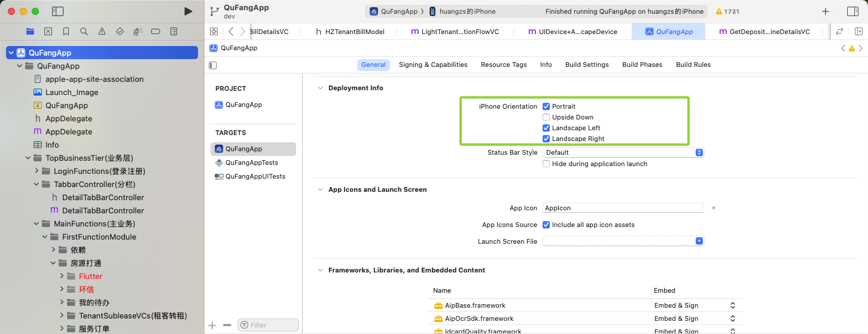
Task: Open the Report navigator
Action: pos(173,31)
